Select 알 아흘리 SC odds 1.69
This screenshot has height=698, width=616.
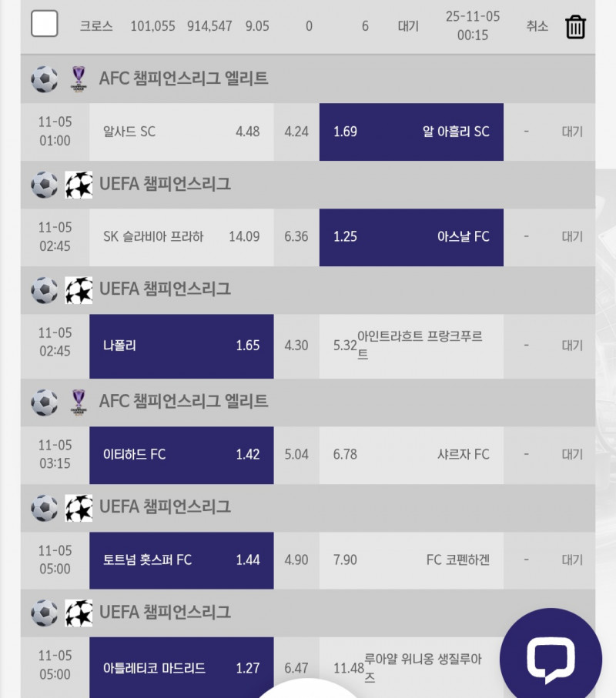point(411,132)
